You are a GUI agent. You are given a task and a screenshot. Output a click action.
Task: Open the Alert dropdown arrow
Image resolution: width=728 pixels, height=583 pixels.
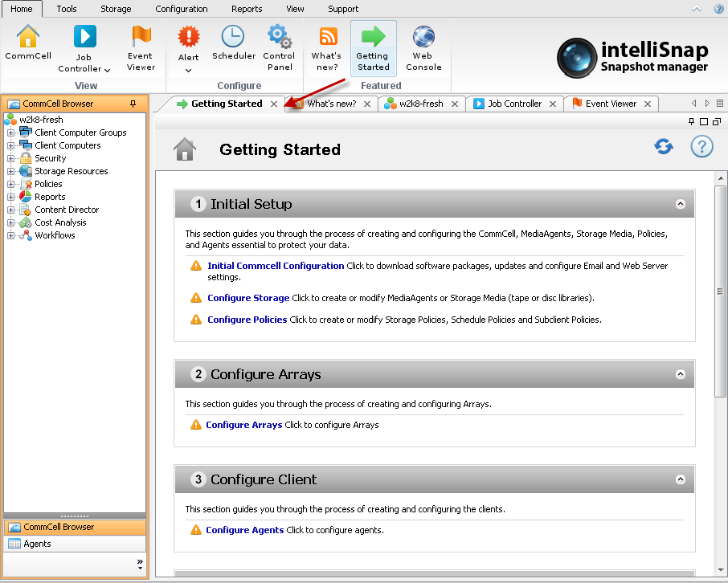188,70
